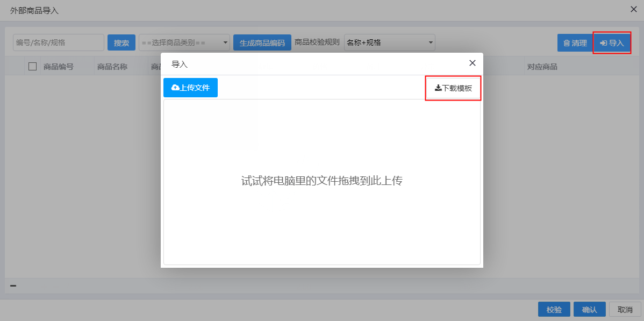Screen dimensions: 644x321
Task: Click the magnifier-style 搜索 search control
Action: (x=121, y=42)
